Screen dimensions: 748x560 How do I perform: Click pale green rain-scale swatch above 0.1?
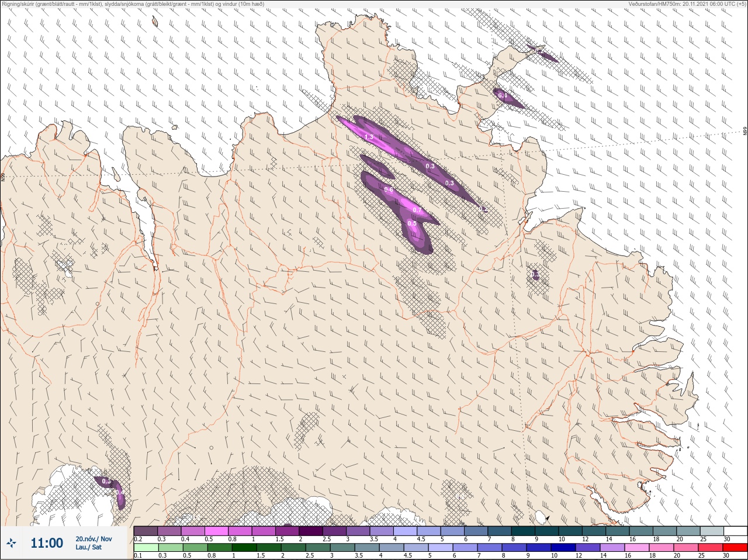point(146,548)
